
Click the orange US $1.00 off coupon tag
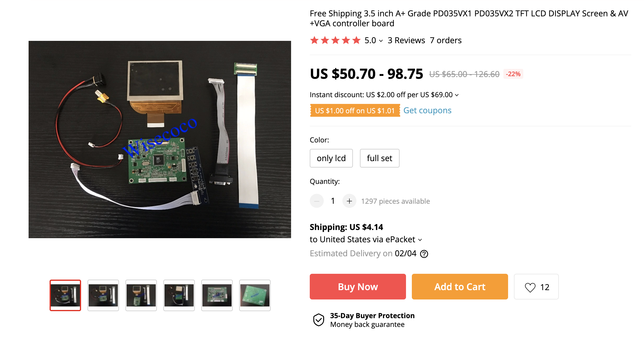[355, 111]
